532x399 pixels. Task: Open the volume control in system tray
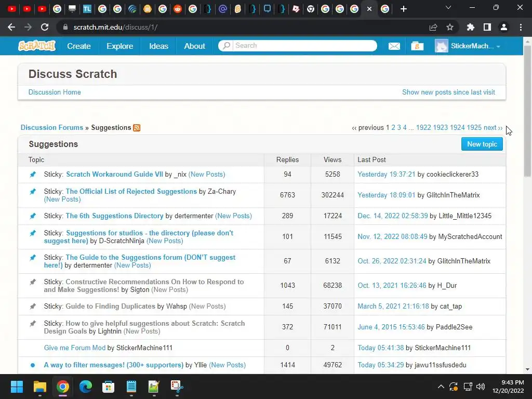point(481,387)
